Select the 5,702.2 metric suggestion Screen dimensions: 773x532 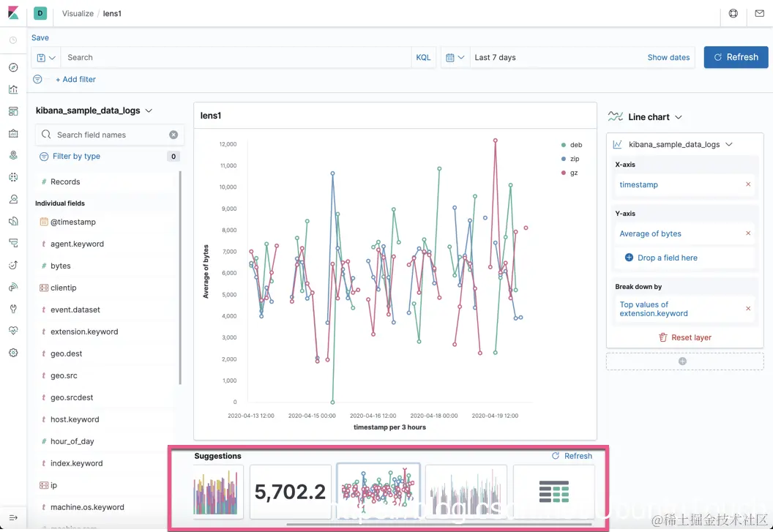pos(291,492)
